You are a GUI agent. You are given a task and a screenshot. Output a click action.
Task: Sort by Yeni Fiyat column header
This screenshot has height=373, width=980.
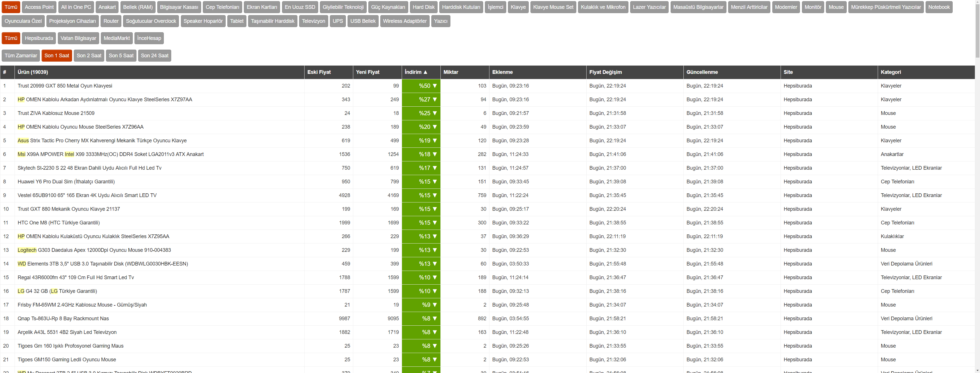377,72
